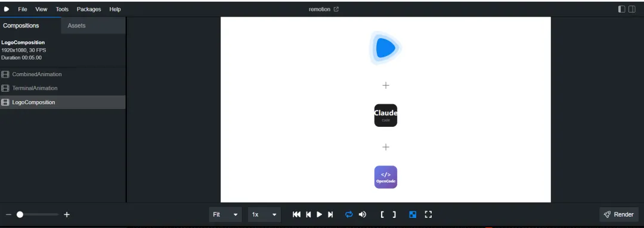The height and width of the screenshot is (228, 644).
Task: Select the LogoComposition item in list
Action: click(x=63, y=102)
